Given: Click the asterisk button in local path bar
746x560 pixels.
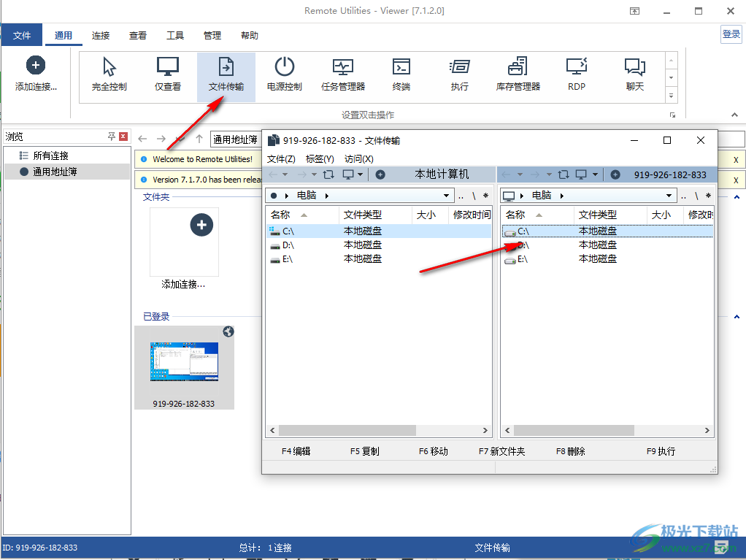Looking at the screenshot, I should tap(485, 196).
